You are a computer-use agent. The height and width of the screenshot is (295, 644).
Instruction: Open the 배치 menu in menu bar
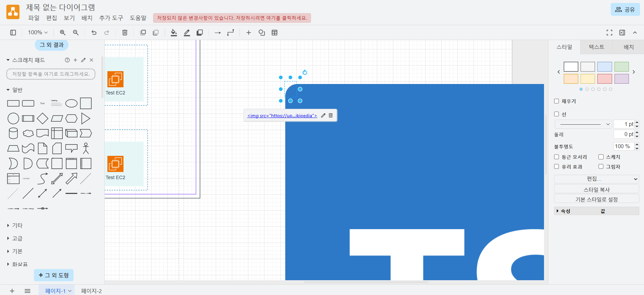click(x=87, y=18)
